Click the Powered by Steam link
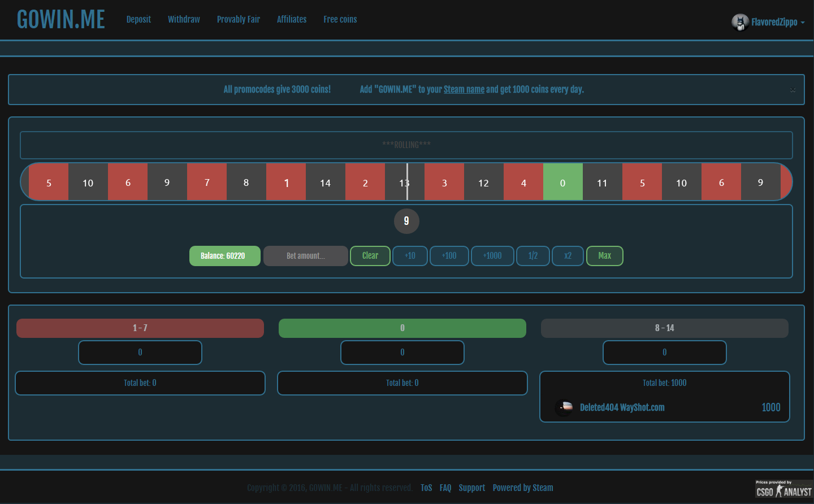Screen dimensions: 814x504 pos(523,488)
